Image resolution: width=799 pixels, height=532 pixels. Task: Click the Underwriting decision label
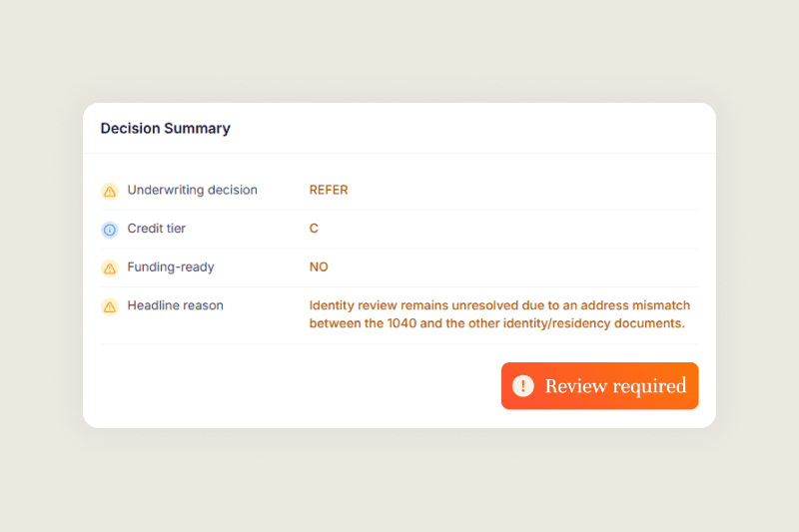coord(192,190)
